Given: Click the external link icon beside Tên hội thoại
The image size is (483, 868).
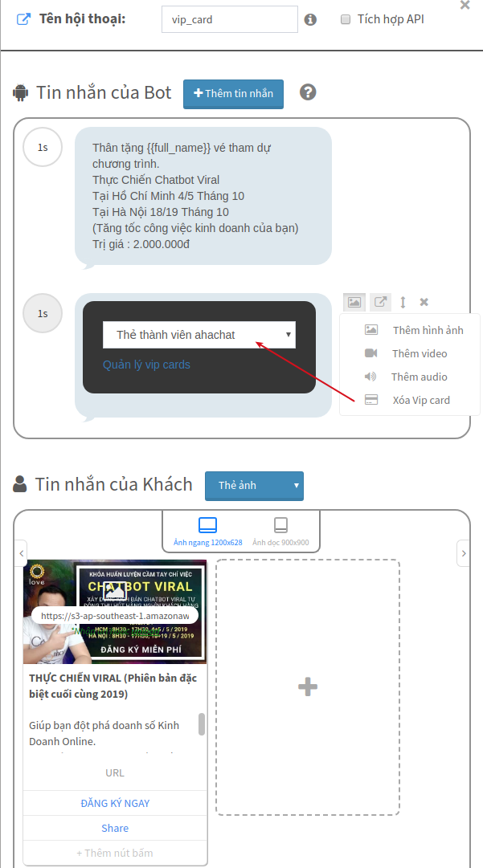Looking at the screenshot, I should (23, 19).
